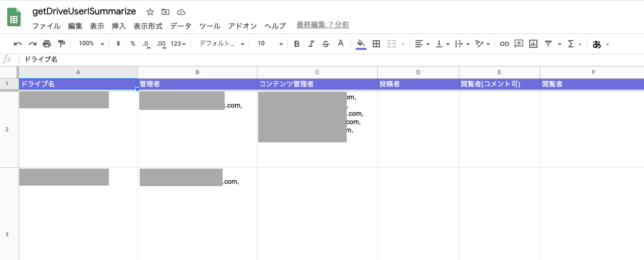Screen dimensions: 644x260
Task: Open the Google Sheets home icon
Action: (x=14, y=17)
